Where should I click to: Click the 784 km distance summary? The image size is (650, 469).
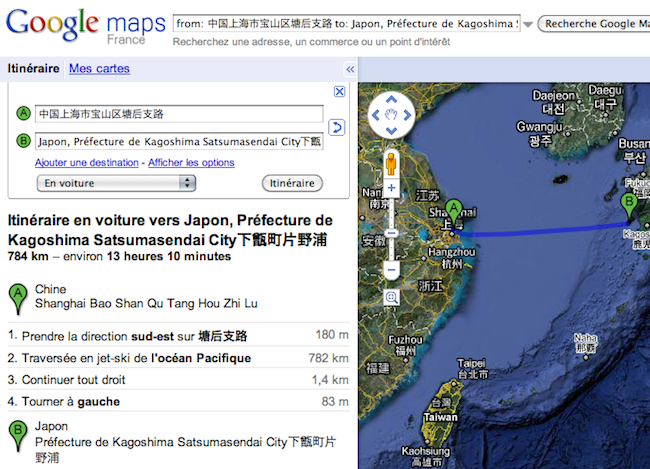pyautogui.click(x=28, y=256)
